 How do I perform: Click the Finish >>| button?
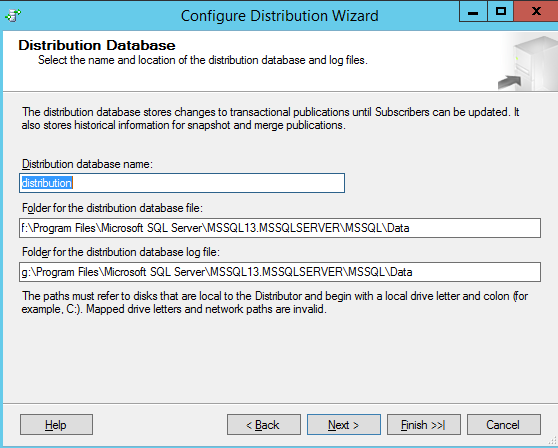[424, 425]
